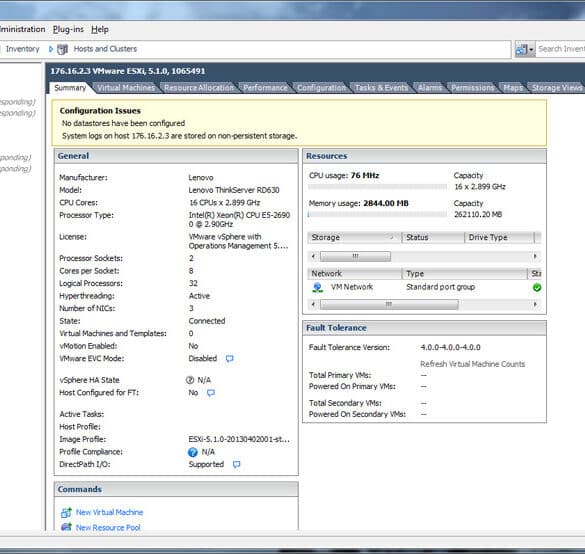The image size is (585, 554).
Task: Click the Host Configured for FT info bubble
Action: (x=211, y=393)
